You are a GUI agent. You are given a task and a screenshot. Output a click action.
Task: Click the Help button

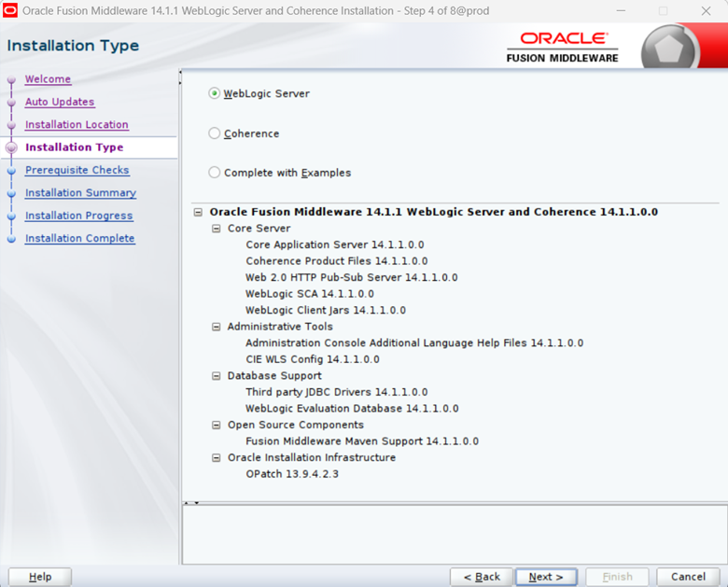(40, 577)
